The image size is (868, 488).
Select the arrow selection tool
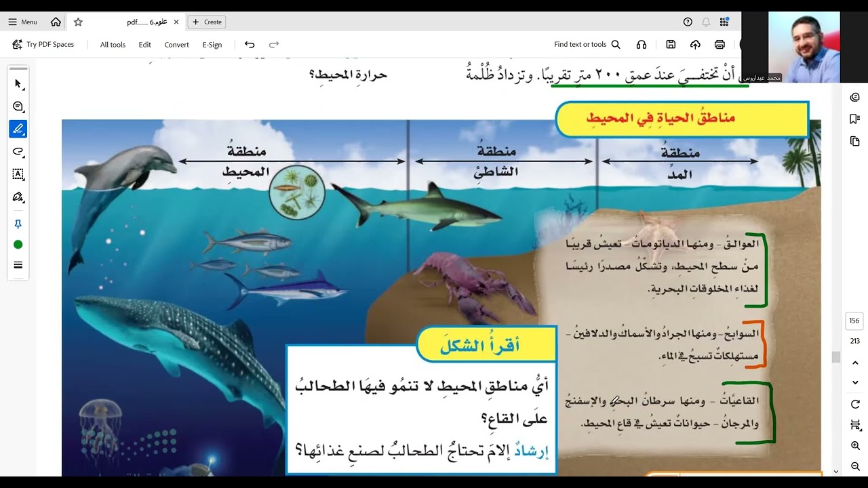coord(18,84)
